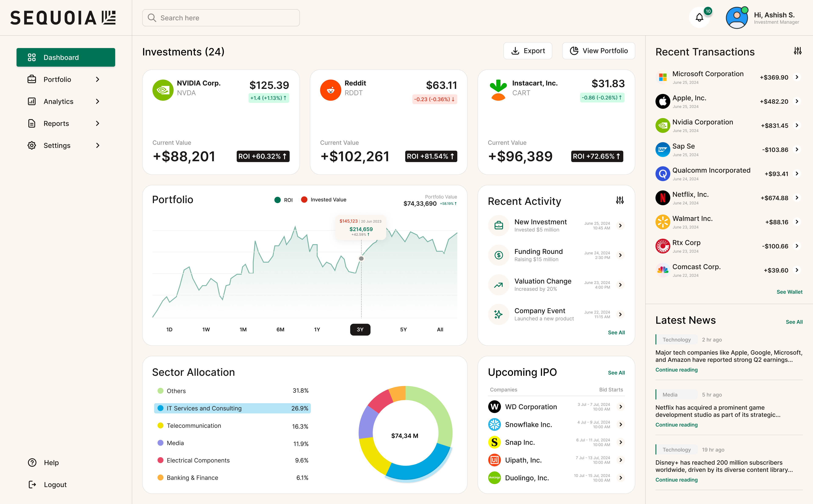The height and width of the screenshot is (504, 813).
Task: Open Nvidia Corporation transaction details chevron
Action: click(x=797, y=125)
